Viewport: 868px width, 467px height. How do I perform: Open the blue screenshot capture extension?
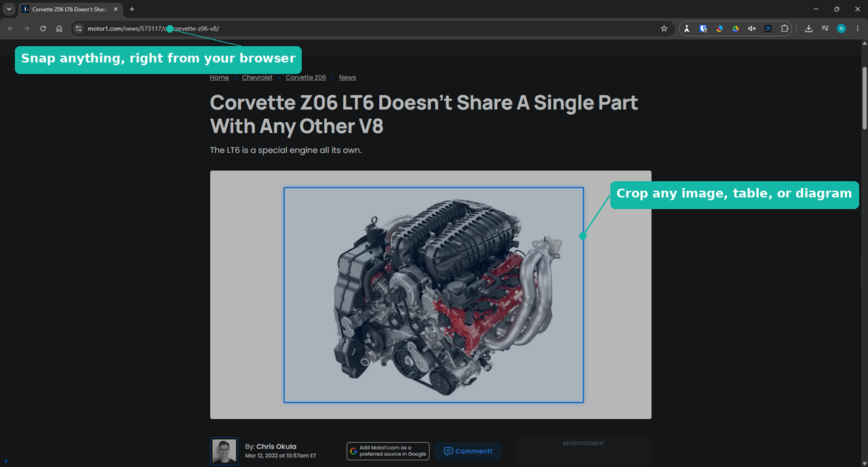(768, 29)
